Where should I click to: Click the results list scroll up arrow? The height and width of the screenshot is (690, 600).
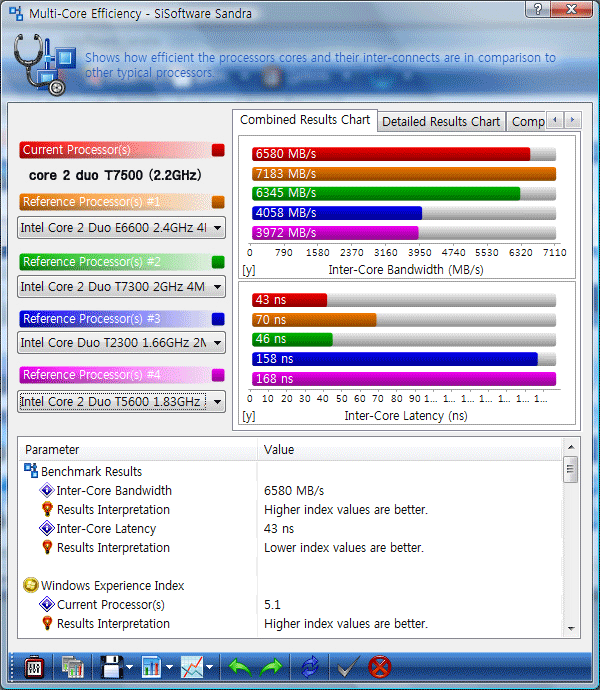[571, 447]
